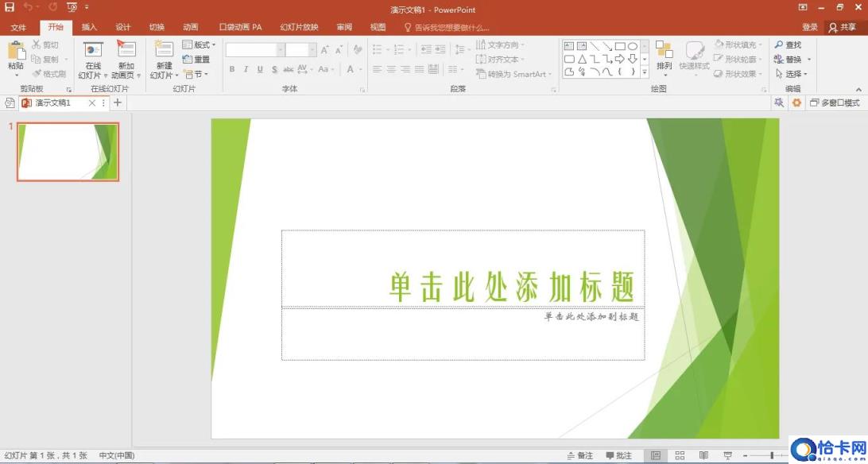Save the presentation using the Quick Access icon
The height and width of the screenshot is (464, 868).
click(10, 7)
